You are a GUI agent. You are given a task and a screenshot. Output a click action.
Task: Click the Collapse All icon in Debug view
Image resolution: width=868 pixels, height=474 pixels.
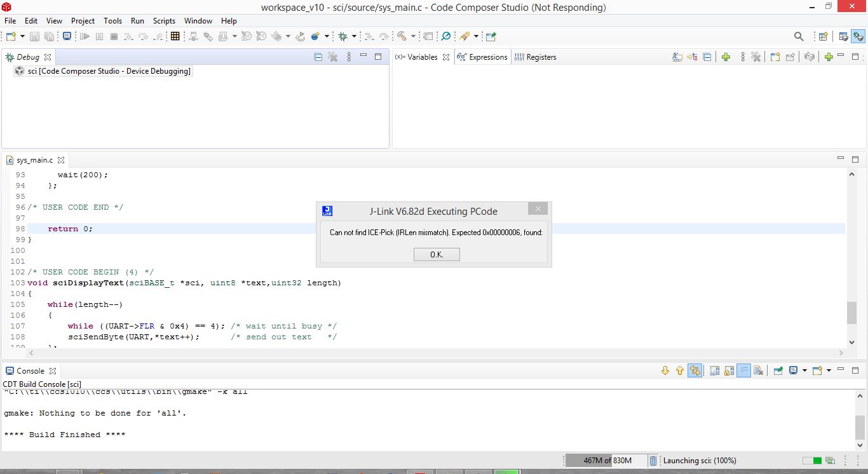click(x=318, y=57)
